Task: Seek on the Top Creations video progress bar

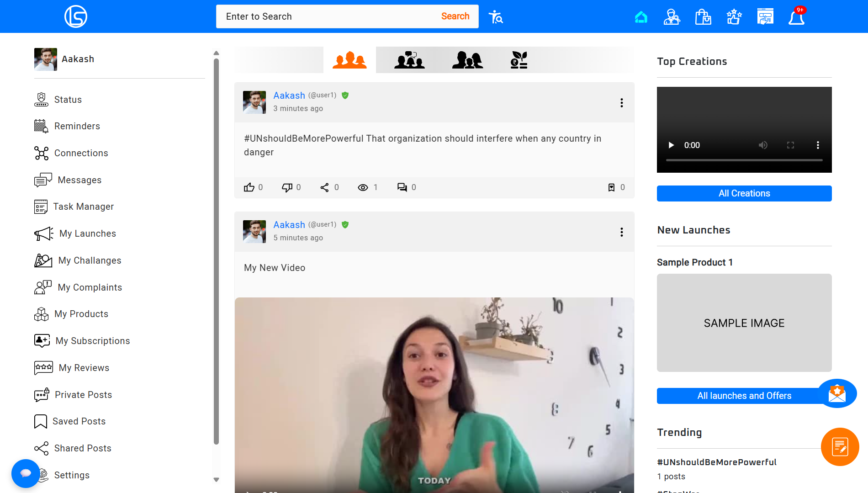Action: pos(744,160)
